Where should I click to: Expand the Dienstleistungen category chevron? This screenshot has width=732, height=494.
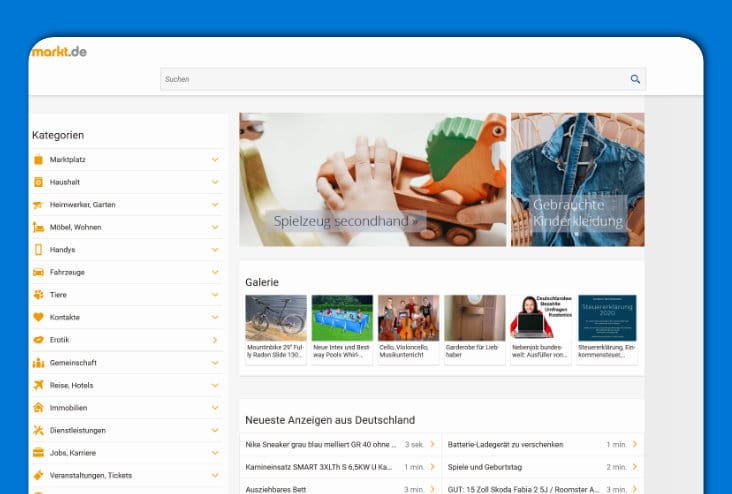point(215,430)
